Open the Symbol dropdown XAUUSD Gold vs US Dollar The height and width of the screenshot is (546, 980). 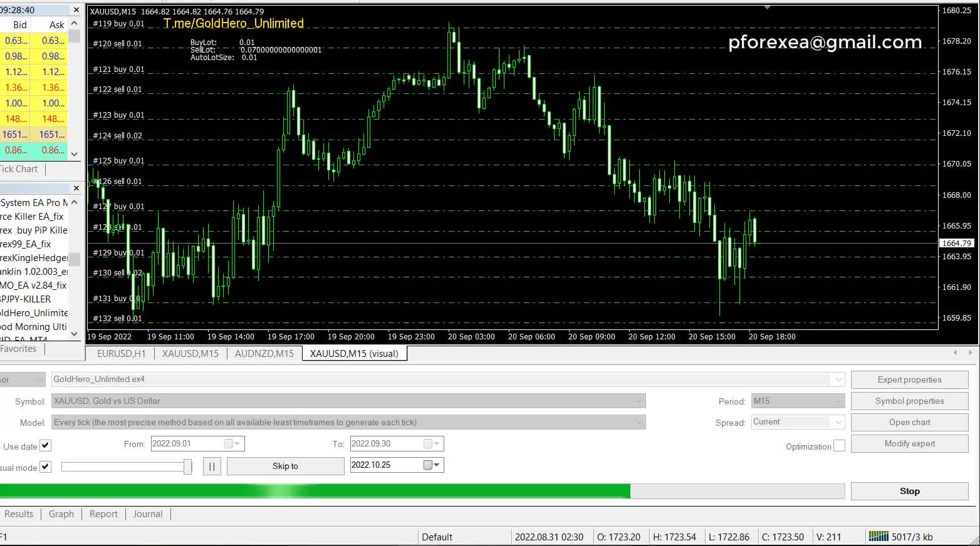(x=639, y=401)
